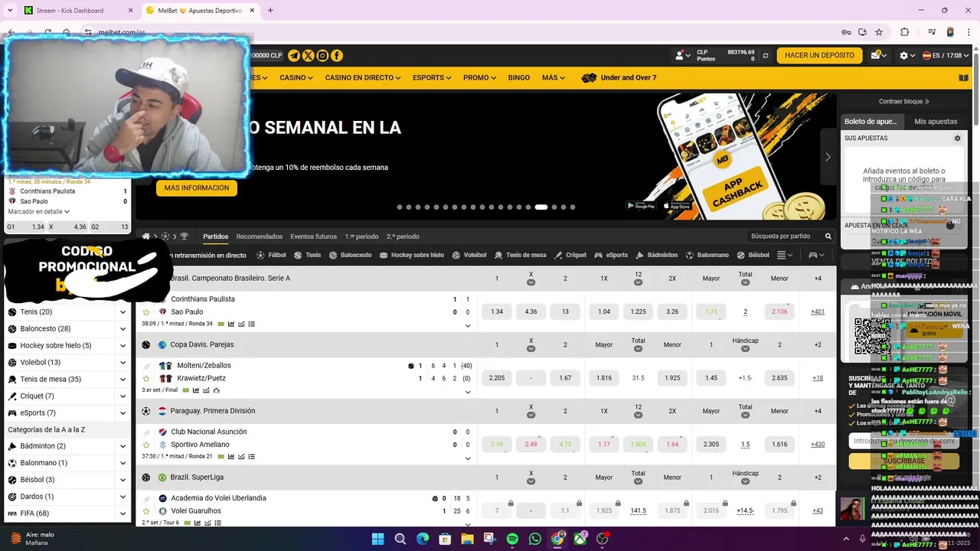Open the Telegram social icon

[x=294, y=56]
